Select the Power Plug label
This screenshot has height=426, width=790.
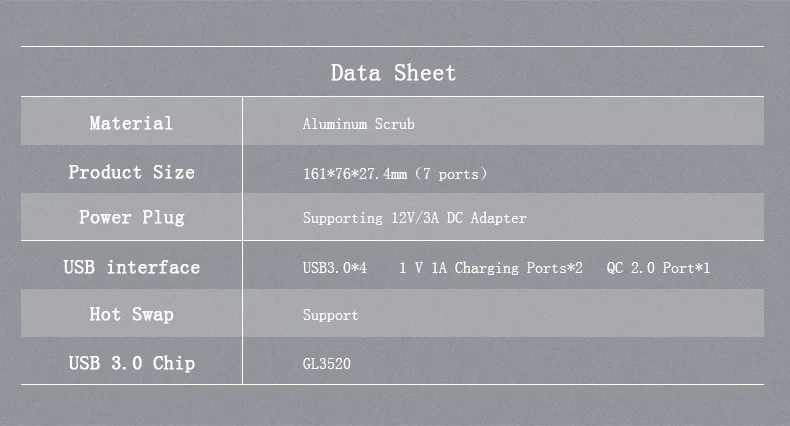click(131, 218)
